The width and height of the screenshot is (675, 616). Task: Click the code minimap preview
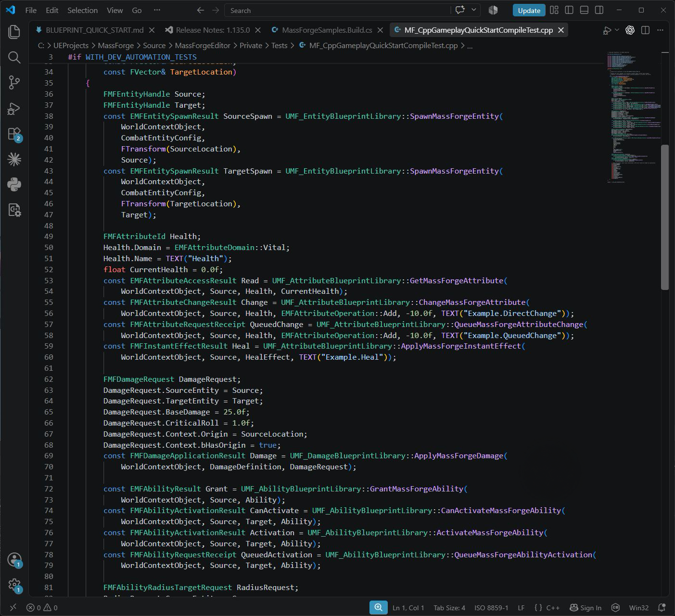[x=634, y=117]
